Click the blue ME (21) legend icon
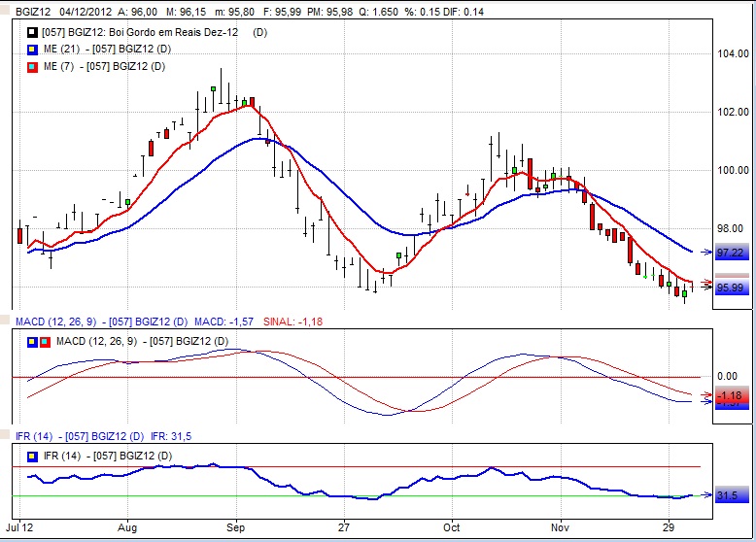The width and height of the screenshot is (756, 542). (x=33, y=49)
